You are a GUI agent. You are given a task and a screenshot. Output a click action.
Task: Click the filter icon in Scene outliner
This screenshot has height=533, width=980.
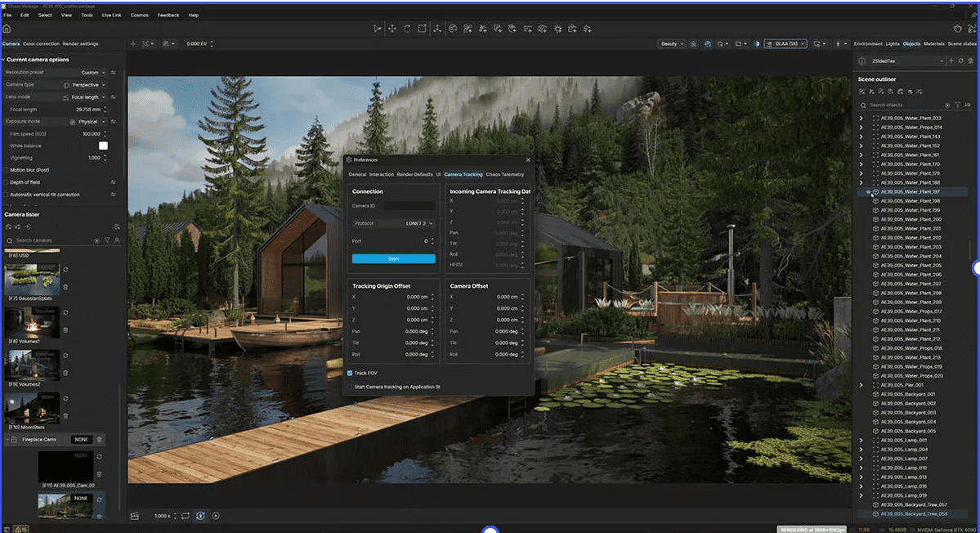tap(957, 105)
